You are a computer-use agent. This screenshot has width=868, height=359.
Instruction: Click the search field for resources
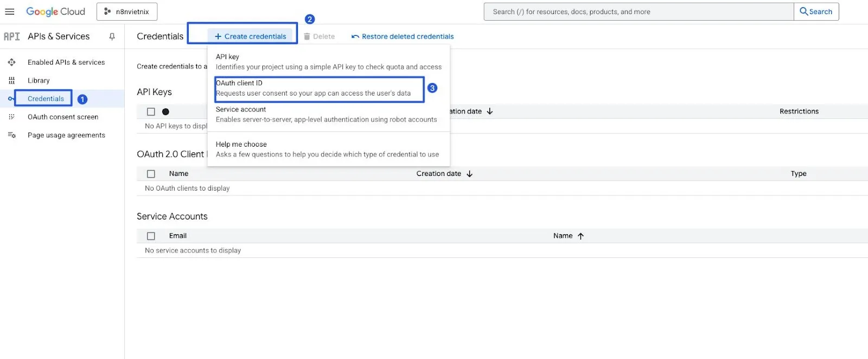point(639,11)
